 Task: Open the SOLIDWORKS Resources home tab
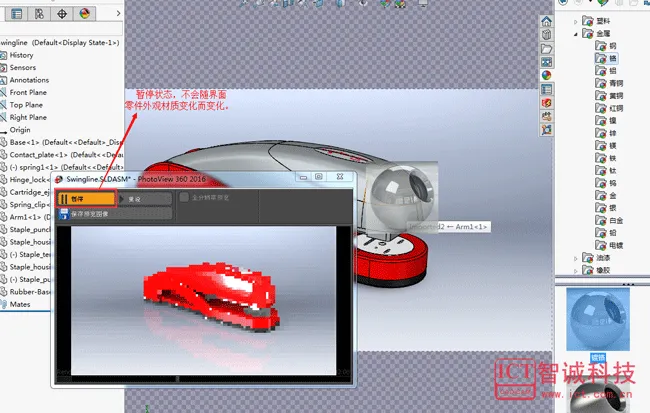546,21
